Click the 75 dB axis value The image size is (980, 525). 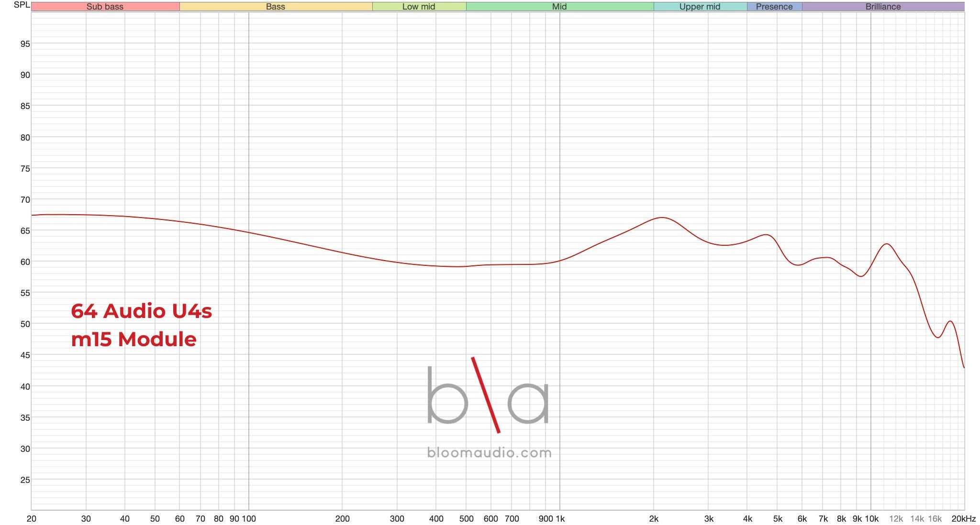[25, 169]
